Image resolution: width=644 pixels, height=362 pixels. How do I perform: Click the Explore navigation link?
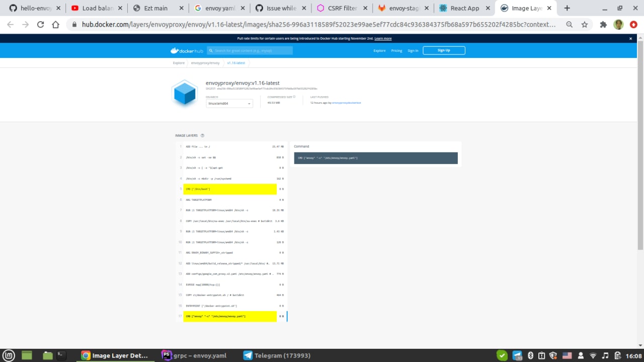pyautogui.click(x=379, y=51)
